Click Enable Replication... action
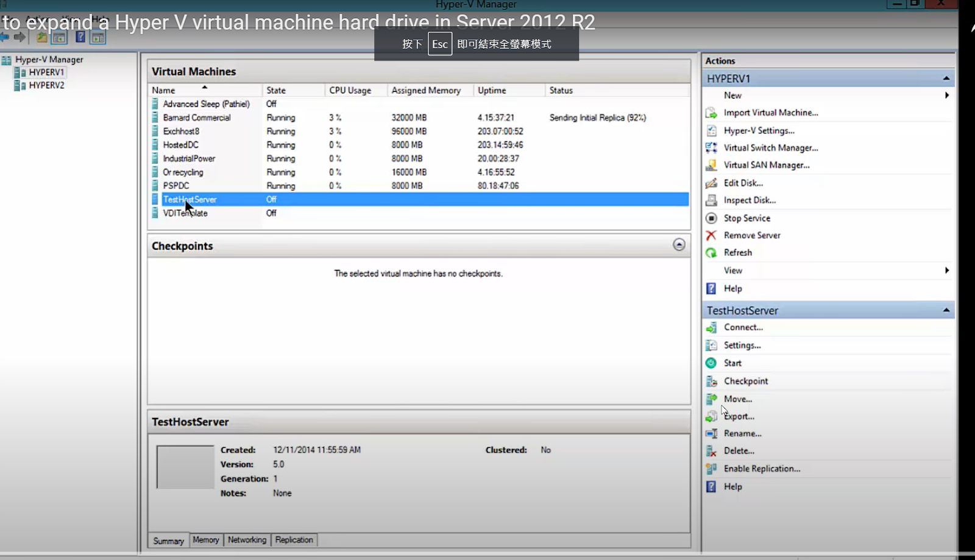The height and width of the screenshot is (560, 975). click(x=762, y=469)
